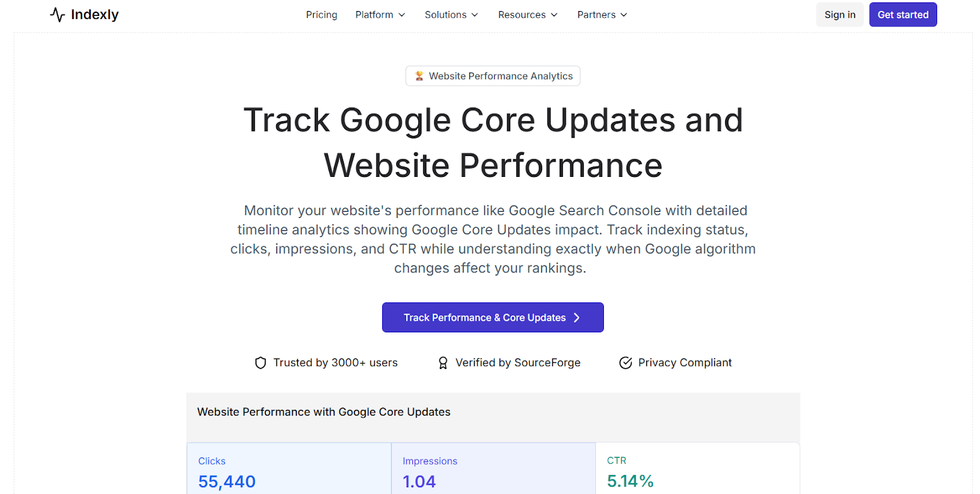Click the Verified by SourceForge text
This screenshot has height=494, width=980.
[x=518, y=363]
